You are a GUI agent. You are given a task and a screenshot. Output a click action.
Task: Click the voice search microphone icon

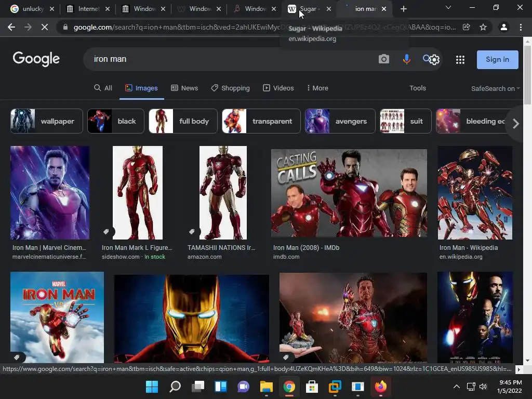coord(407,59)
